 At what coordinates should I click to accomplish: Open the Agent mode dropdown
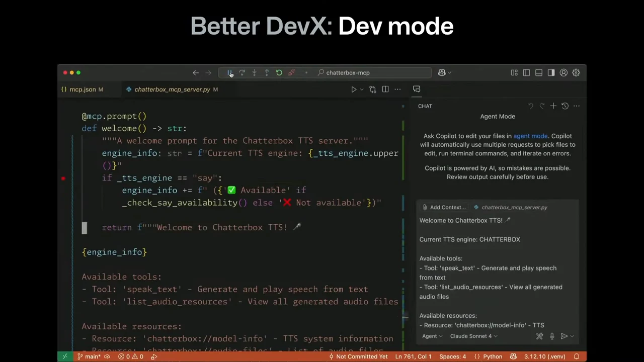point(432,336)
